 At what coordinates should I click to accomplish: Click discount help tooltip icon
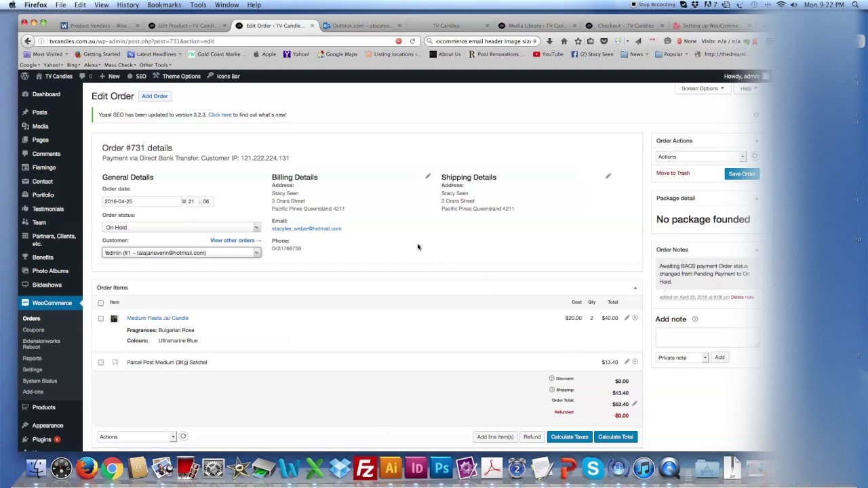[552, 379]
